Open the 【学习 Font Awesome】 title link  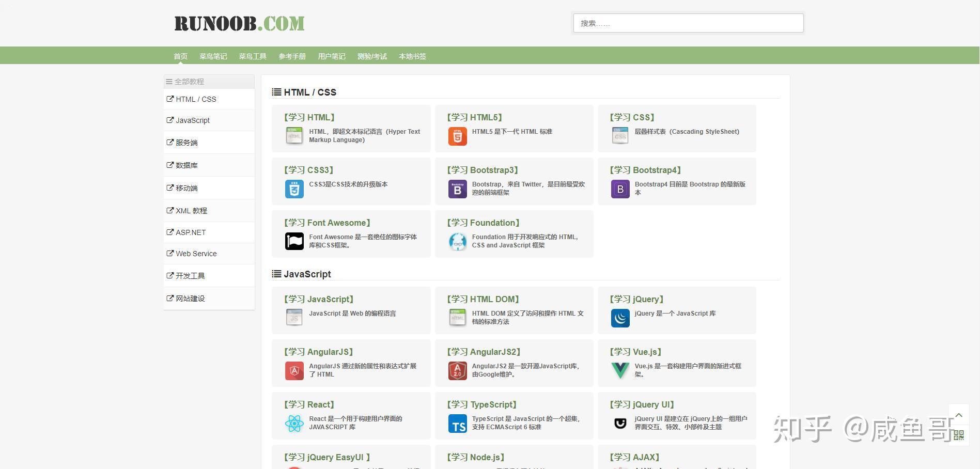pos(327,223)
